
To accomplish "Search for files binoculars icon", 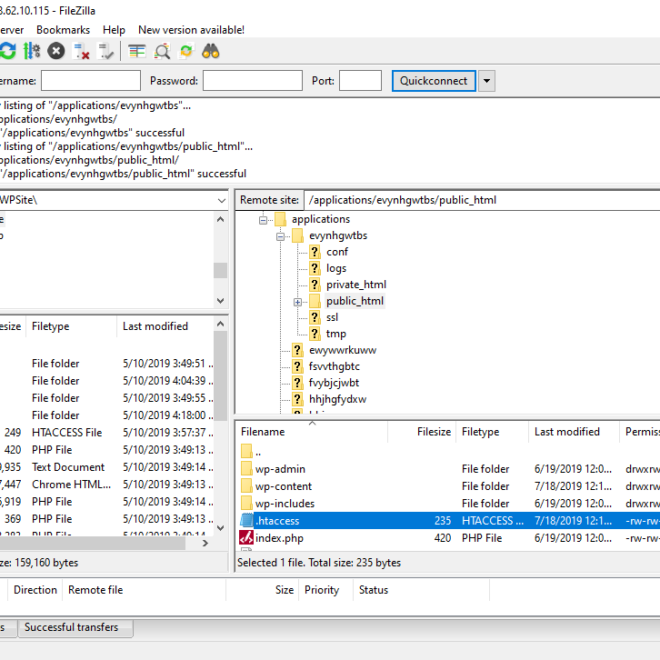I will pyautogui.click(x=210, y=51).
